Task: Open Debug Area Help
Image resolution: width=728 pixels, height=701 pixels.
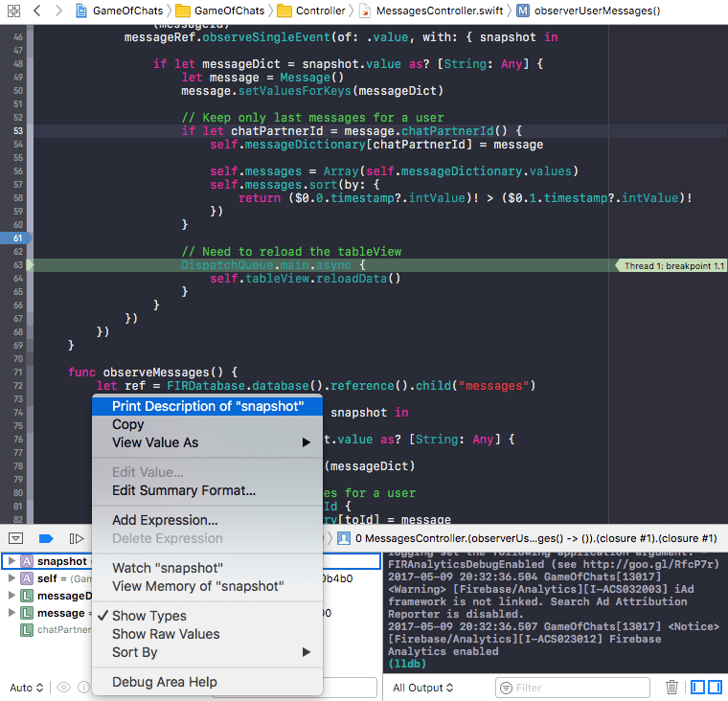Action: pyautogui.click(x=208, y=682)
